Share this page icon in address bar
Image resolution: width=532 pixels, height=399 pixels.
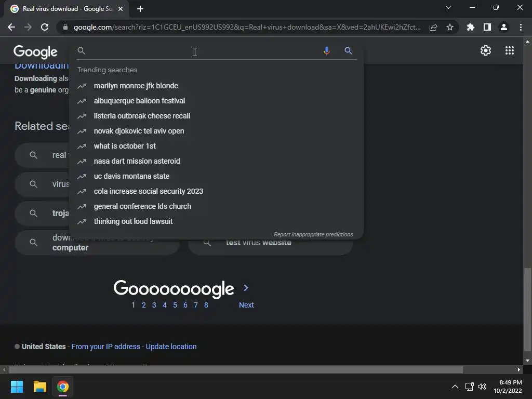coord(433,27)
